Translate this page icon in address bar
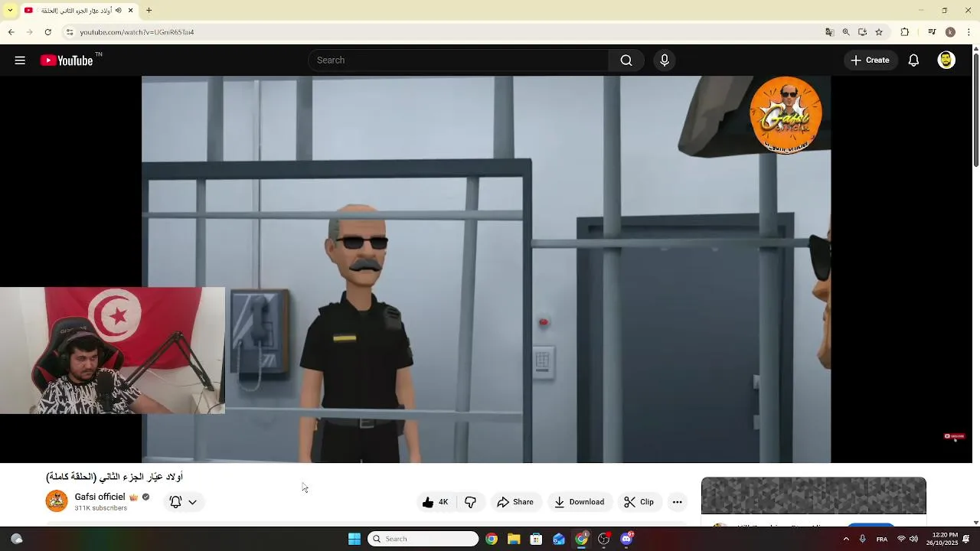This screenshot has height=551, width=980. 829,32
